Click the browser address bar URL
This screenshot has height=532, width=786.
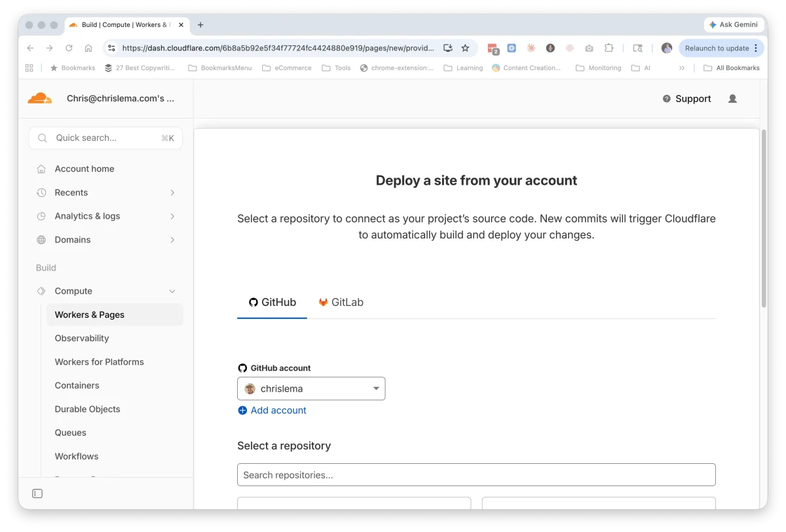(278, 48)
